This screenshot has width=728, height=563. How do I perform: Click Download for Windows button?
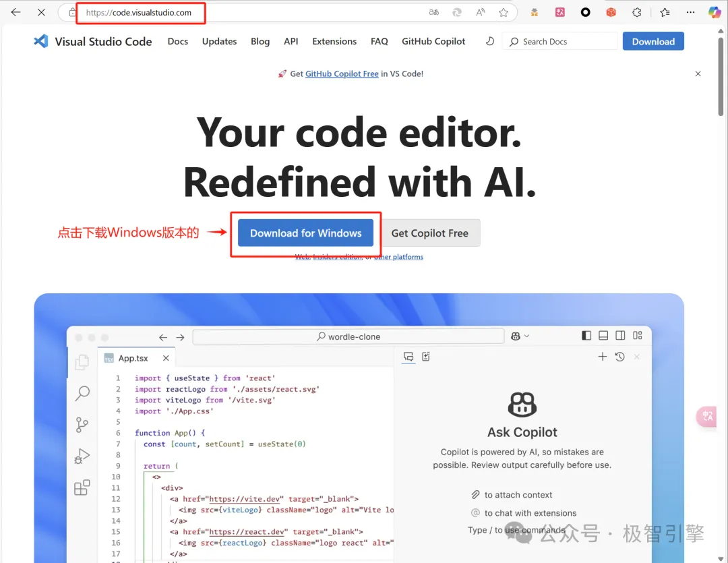click(305, 233)
